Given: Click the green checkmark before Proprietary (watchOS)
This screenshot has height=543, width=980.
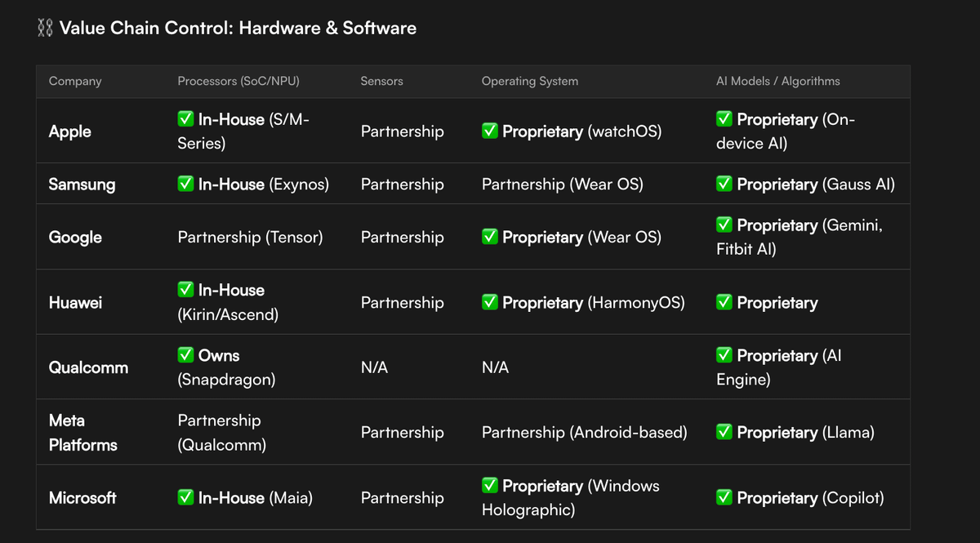Looking at the screenshot, I should [x=489, y=131].
